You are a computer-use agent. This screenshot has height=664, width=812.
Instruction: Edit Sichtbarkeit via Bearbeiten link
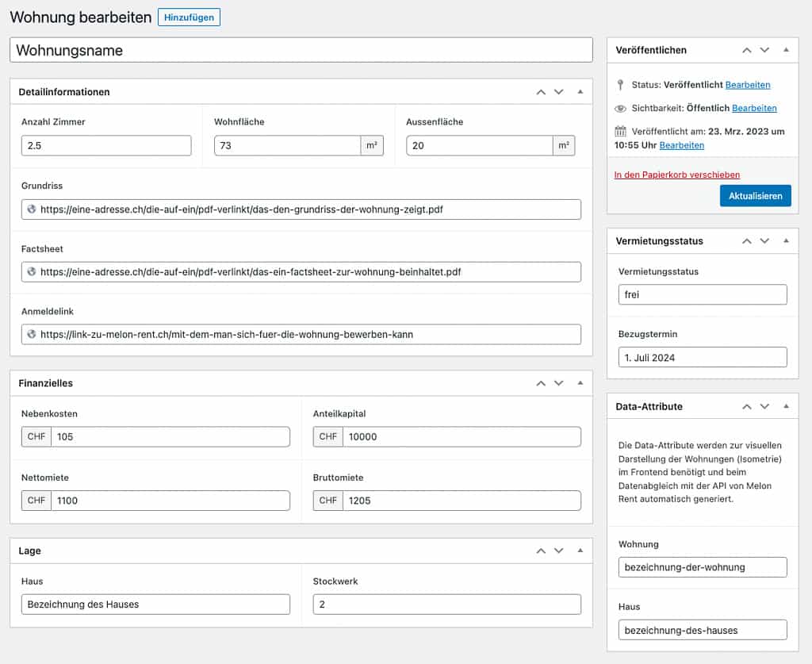[755, 108]
